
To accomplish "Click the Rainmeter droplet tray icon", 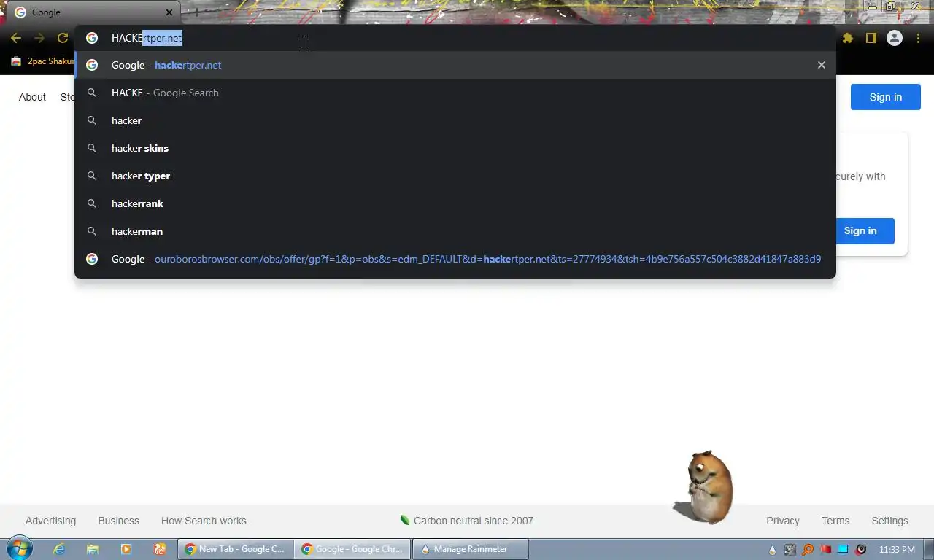I will pos(773,550).
